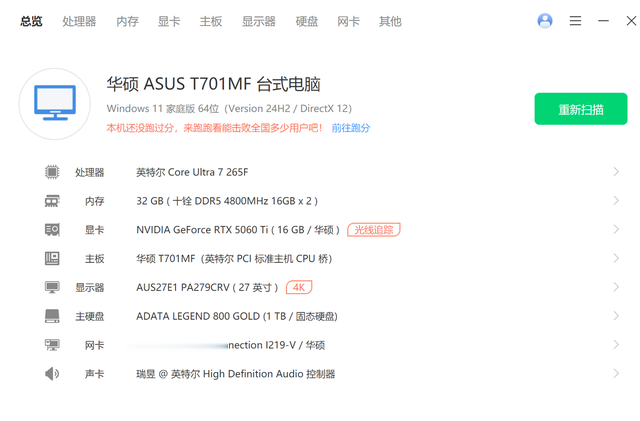Image resolution: width=640 pixels, height=421 pixels.
Task: Follow the 前往跑分 link
Action: point(351,128)
